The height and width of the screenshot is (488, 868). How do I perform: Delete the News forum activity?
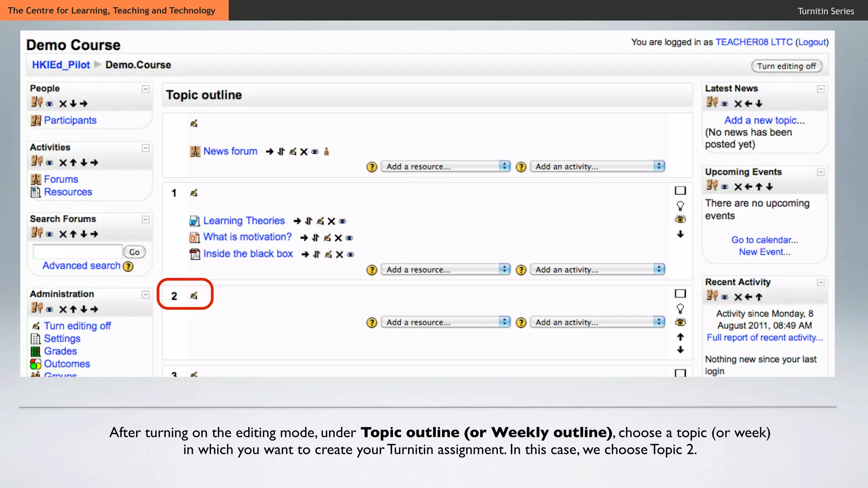(304, 152)
